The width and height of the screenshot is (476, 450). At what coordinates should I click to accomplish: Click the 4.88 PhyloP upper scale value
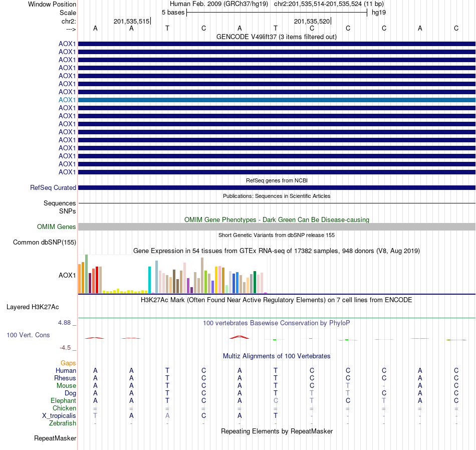[x=64, y=323]
